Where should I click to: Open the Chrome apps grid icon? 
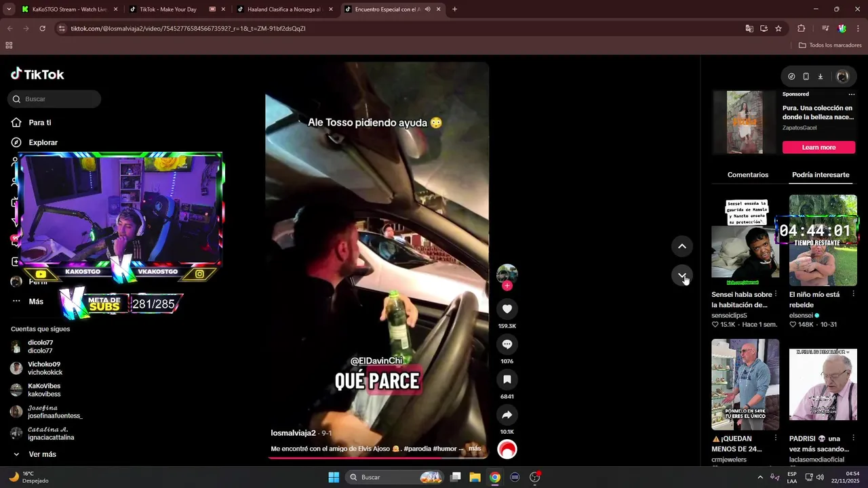[x=9, y=45]
